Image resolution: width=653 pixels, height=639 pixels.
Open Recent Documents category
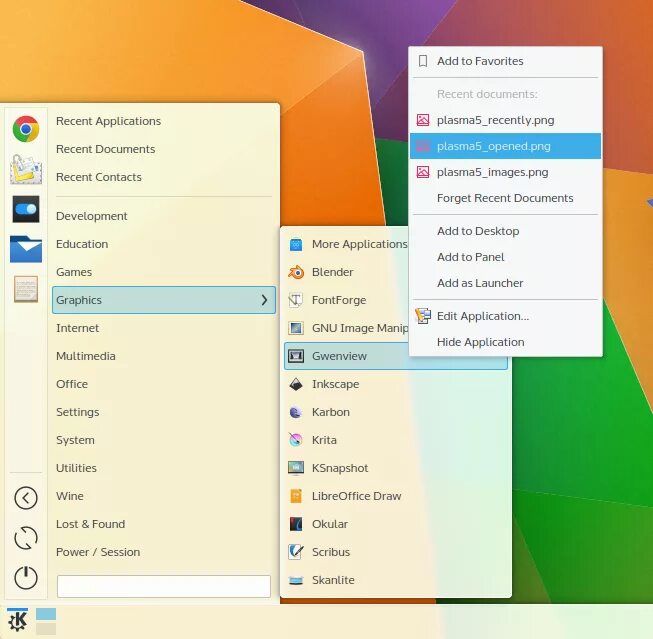point(164,149)
